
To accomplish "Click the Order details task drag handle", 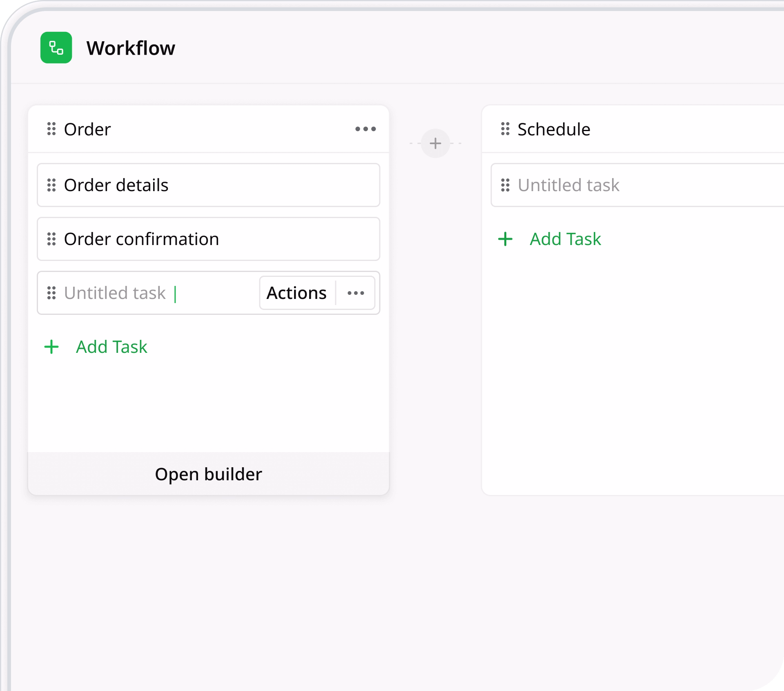I will (51, 185).
